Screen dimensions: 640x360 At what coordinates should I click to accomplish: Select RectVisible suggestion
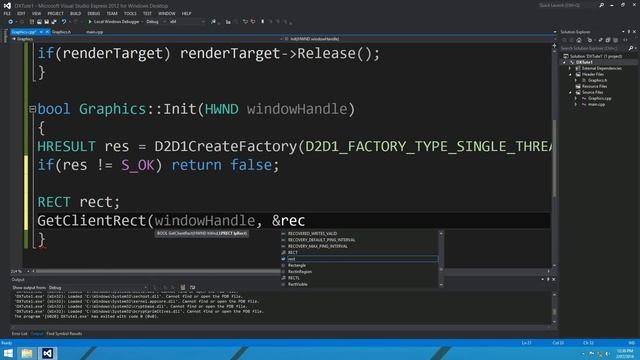pyautogui.click(x=298, y=284)
